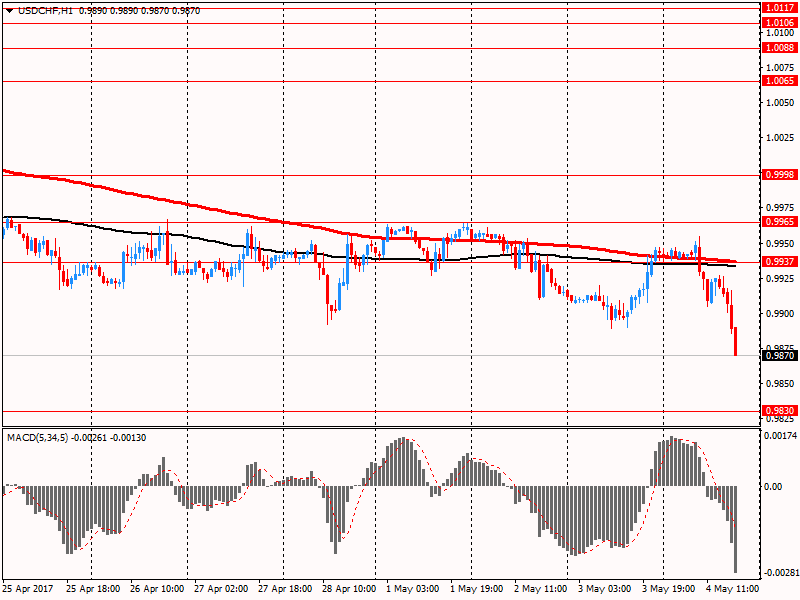Click the 2 May 11:00 time axis label

(541, 589)
